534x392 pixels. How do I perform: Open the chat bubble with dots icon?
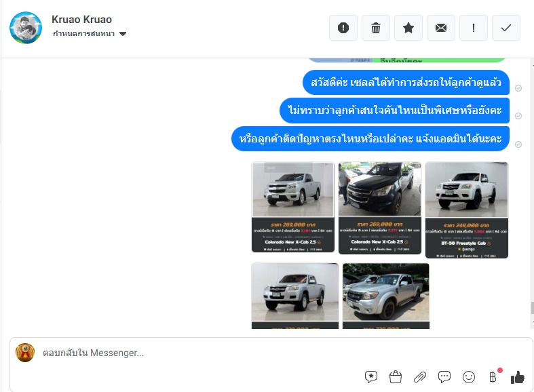[444, 376]
